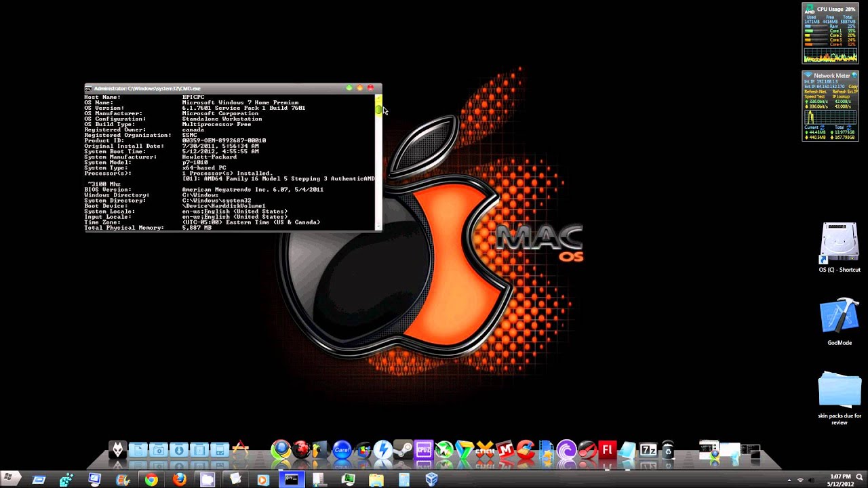Open the Applications A icon in the dock
868x488 pixels.
click(x=240, y=449)
